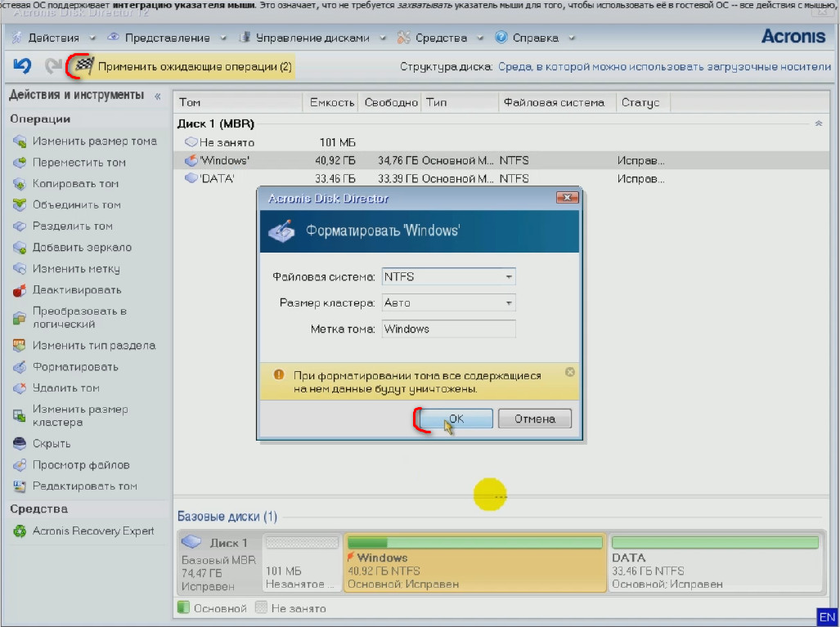This screenshot has height=627, width=840.
Task: Click the Deactivate red flag icon
Action: click(20, 290)
